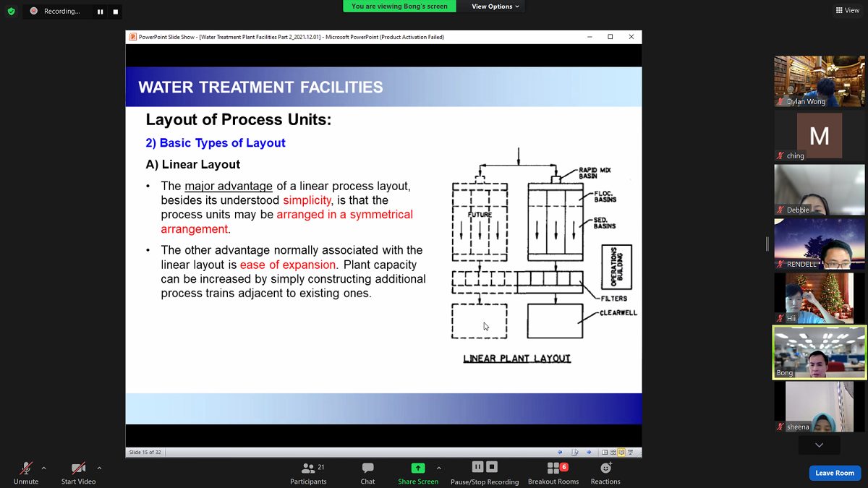Select Dylan Wong's video thumbnail
The height and width of the screenshot is (488, 868).
click(x=820, y=82)
